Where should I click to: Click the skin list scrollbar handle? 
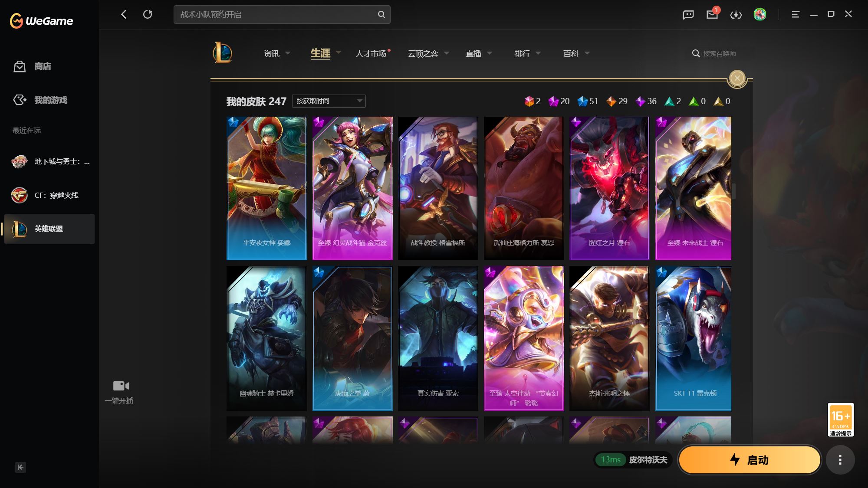(734, 191)
